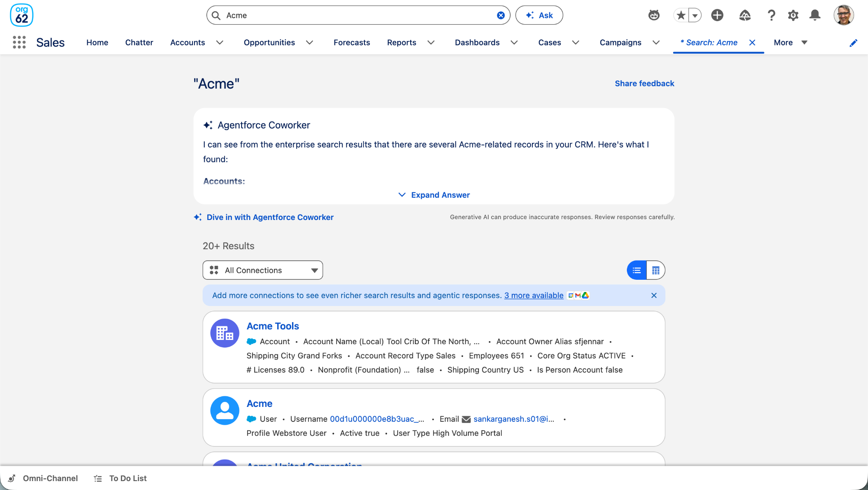Click the '20+ Results' count text

point(228,246)
